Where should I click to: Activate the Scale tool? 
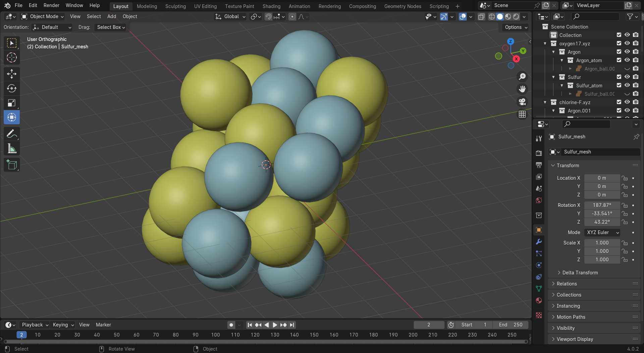click(12, 103)
